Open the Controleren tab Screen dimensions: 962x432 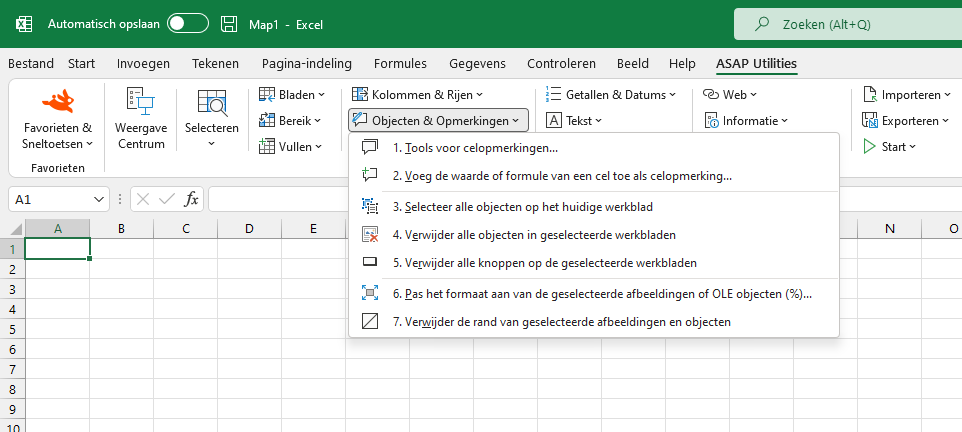[x=561, y=63]
